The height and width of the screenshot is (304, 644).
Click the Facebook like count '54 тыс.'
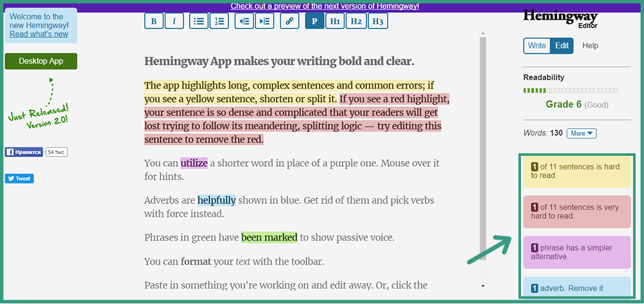pyautogui.click(x=56, y=153)
